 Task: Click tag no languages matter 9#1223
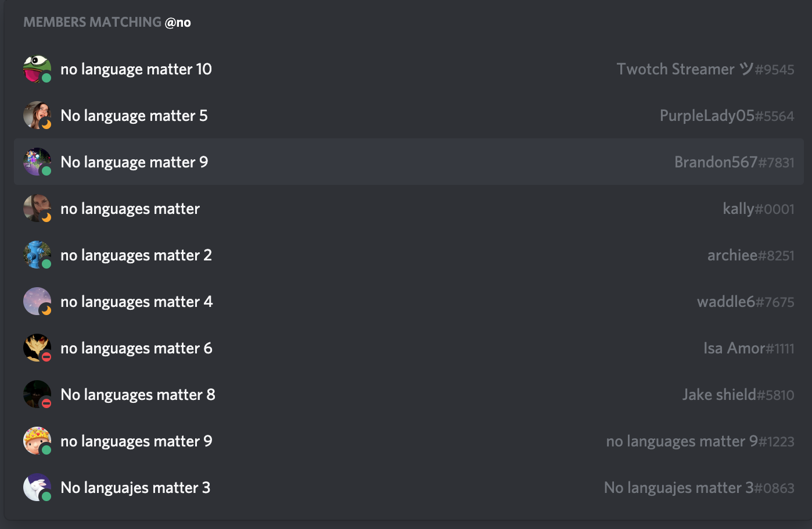(699, 441)
